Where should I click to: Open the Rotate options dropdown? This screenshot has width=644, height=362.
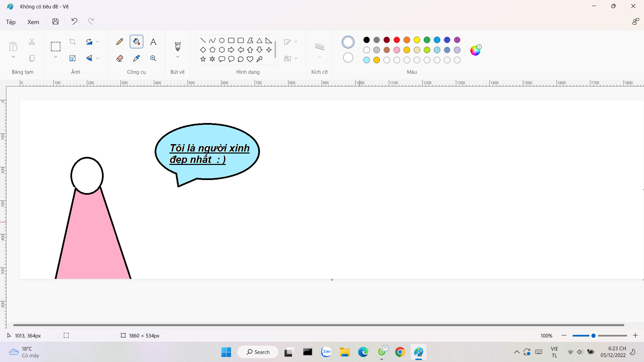tap(98, 42)
